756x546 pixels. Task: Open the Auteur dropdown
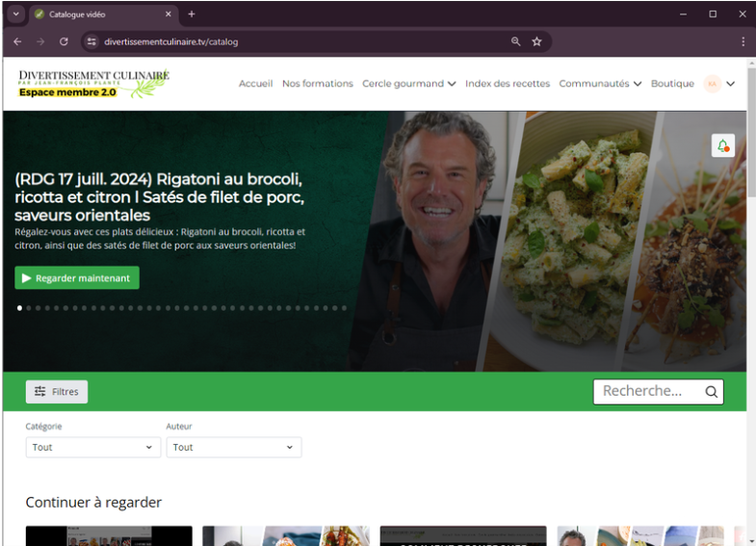(x=234, y=447)
